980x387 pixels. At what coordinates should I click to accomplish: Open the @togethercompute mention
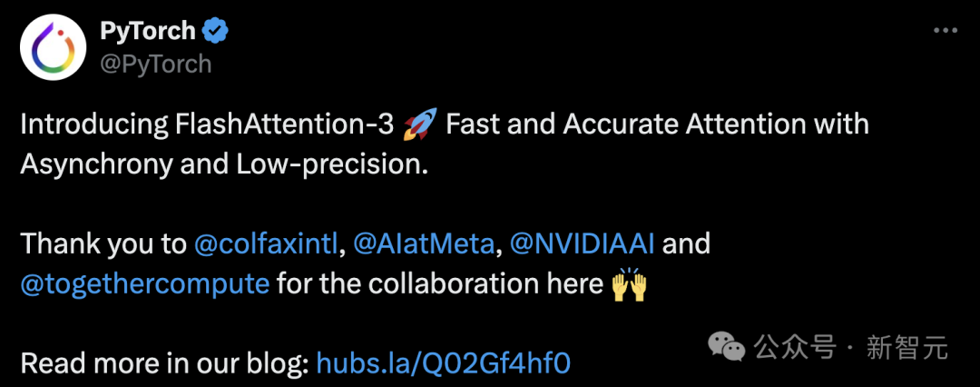(145, 284)
